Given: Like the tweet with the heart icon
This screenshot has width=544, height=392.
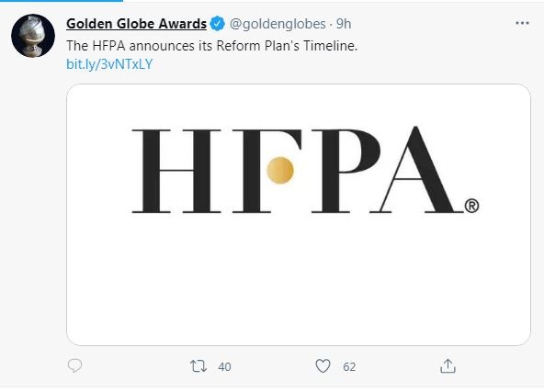Looking at the screenshot, I should [x=323, y=366].
